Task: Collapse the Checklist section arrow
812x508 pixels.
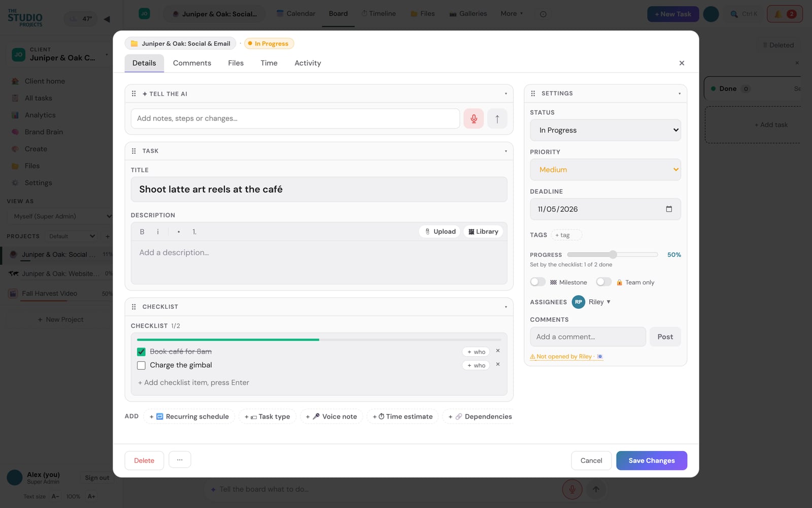Action: point(505,307)
